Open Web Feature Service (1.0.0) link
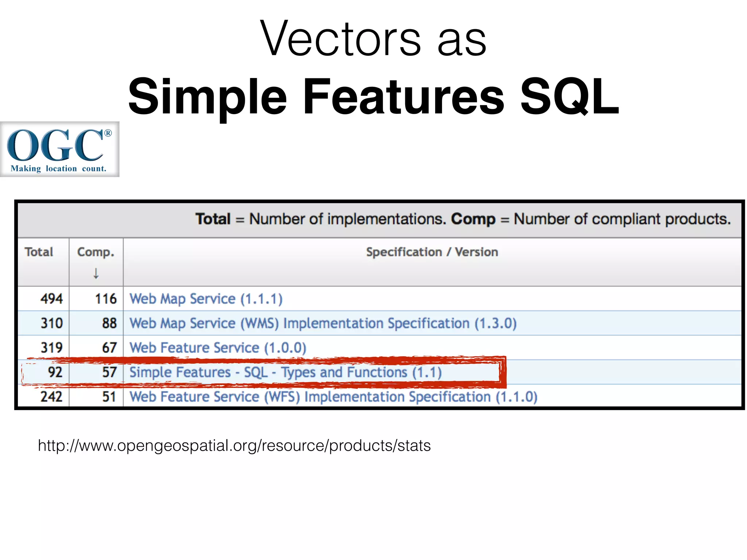 pos(218,348)
